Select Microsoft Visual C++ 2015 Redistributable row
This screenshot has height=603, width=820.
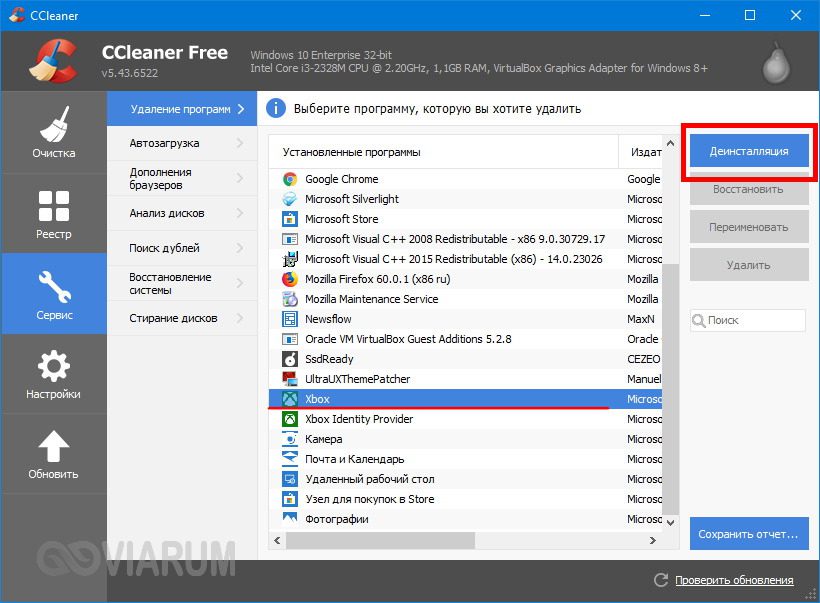click(x=465, y=259)
